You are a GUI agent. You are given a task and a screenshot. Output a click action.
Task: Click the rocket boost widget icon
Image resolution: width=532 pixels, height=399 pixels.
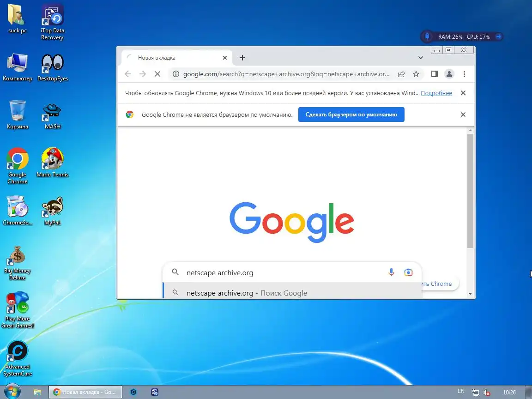[427, 36]
